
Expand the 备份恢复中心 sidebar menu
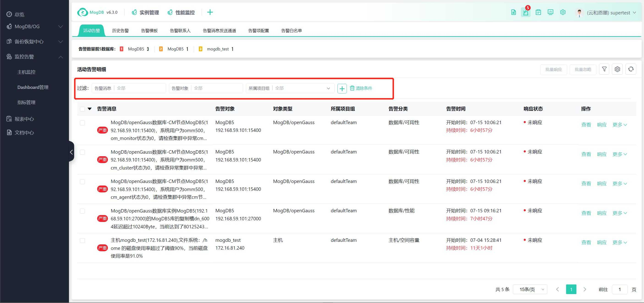point(60,41)
